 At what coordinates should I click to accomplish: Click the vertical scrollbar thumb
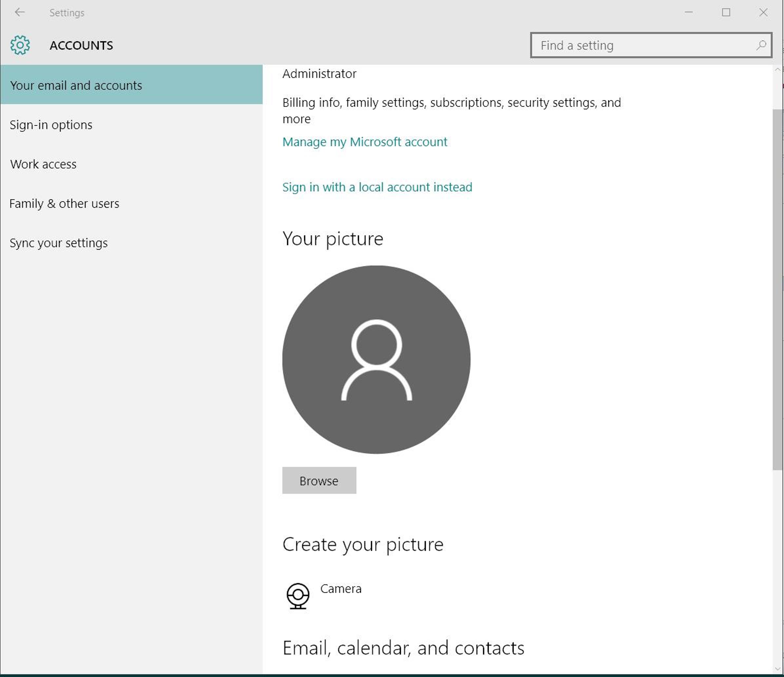[x=777, y=290]
